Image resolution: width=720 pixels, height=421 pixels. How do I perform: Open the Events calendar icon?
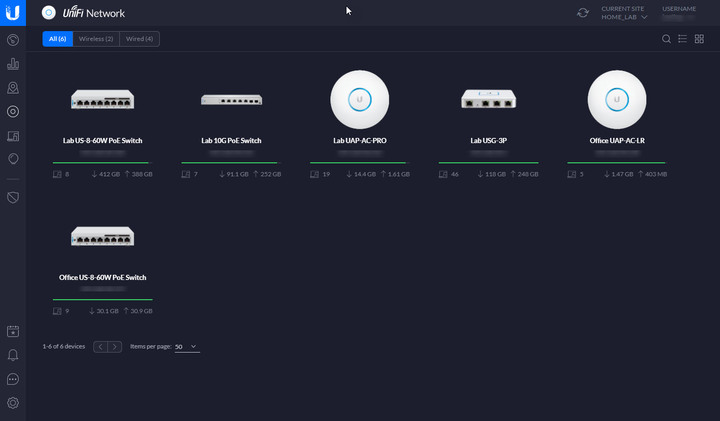pyautogui.click(x=13, y=331)
